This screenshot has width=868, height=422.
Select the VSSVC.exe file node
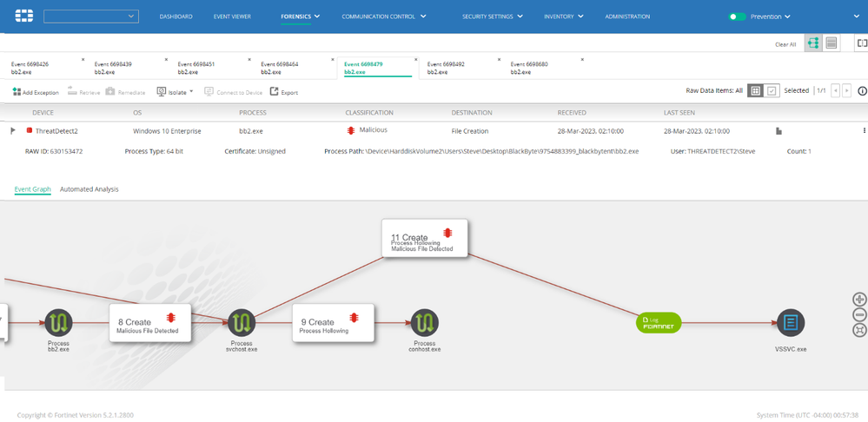[791, 322]
